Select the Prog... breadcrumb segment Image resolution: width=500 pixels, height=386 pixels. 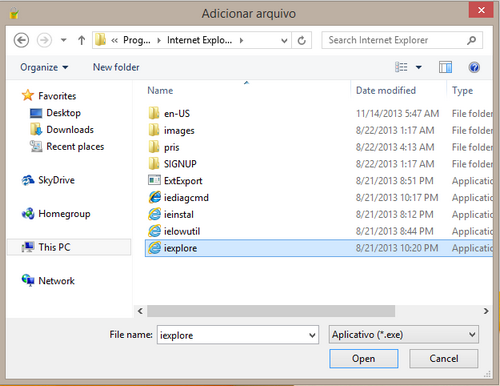click(137, 40)
